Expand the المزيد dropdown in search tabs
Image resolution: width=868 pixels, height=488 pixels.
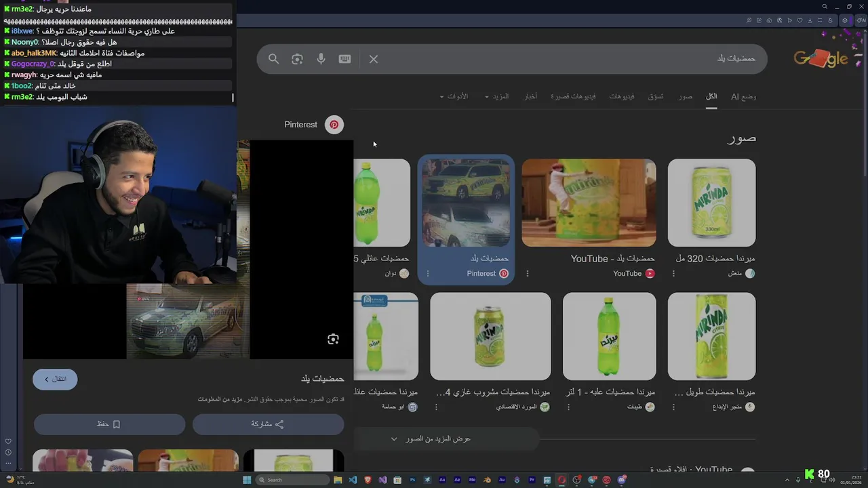point(496,97)
